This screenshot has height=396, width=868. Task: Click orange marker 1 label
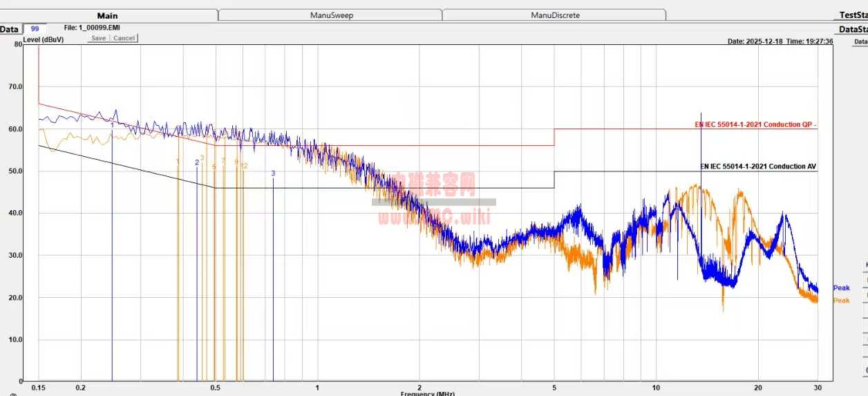click(178, 162)
